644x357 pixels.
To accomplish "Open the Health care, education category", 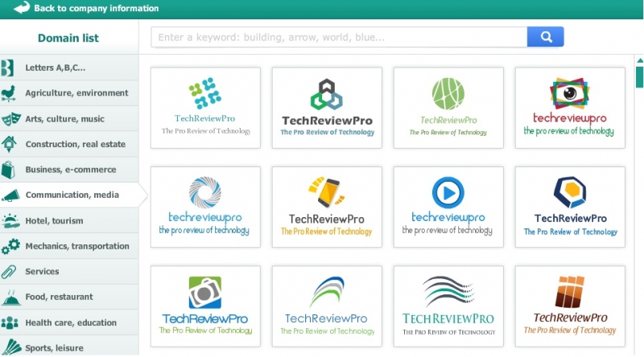I will [x=71, y=322].
